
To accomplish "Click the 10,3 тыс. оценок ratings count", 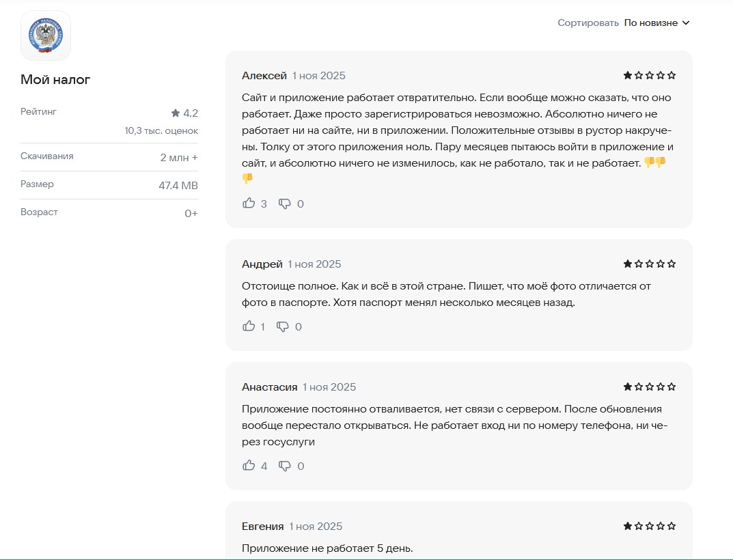I will 161,130.
